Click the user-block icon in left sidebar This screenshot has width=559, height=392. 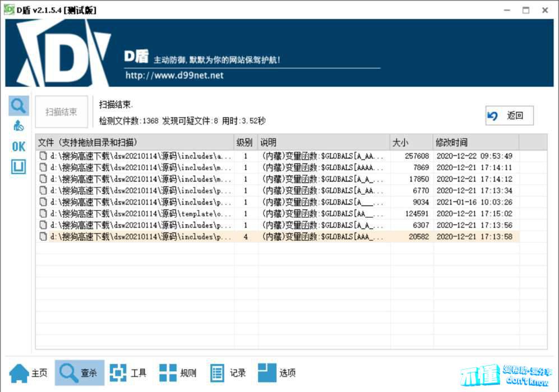(19, 125)
